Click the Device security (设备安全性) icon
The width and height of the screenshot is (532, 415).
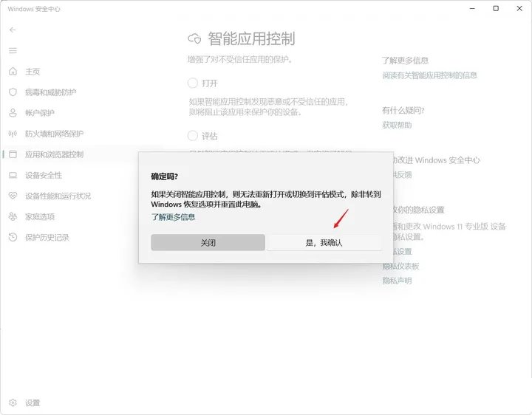pyautogui.click(x=13, y=175)
